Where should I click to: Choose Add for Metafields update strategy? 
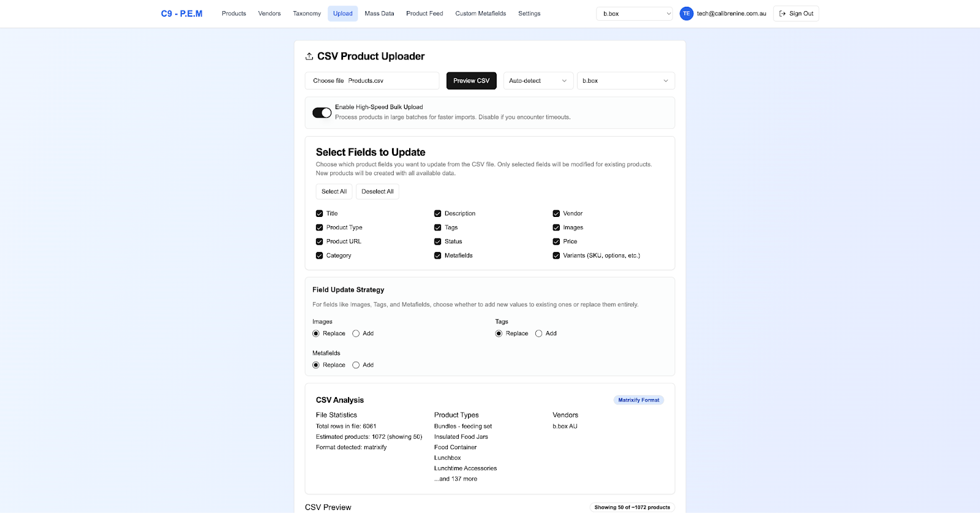point(356,365)
